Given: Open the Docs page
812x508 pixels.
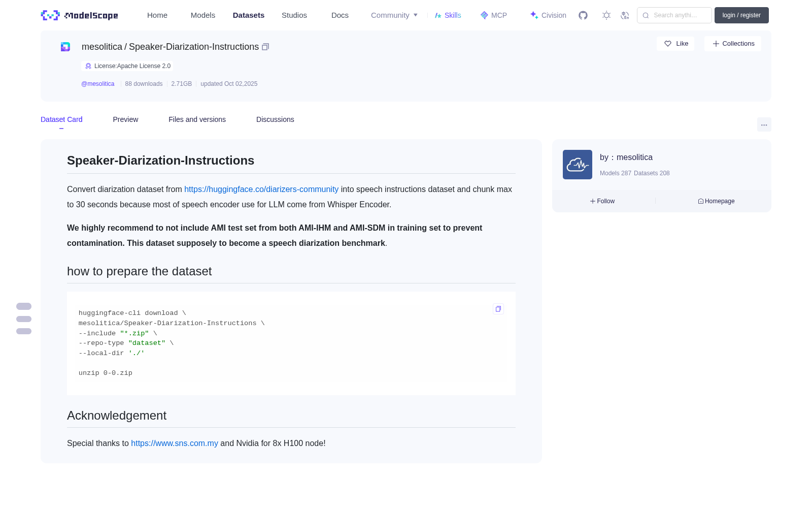Looking at the screenshot, I should click(340, 15).
